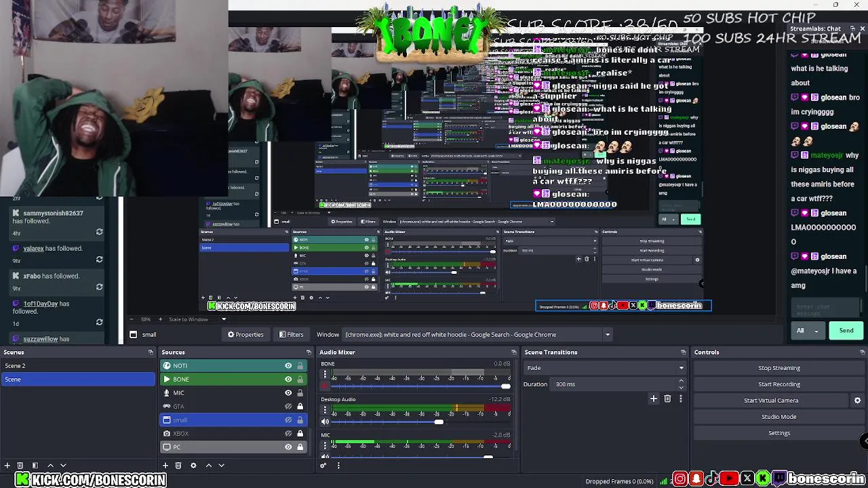The width and height of the screenshot is (868, 488).
Task: Enable Studio Mode
Action: [779, 417]
